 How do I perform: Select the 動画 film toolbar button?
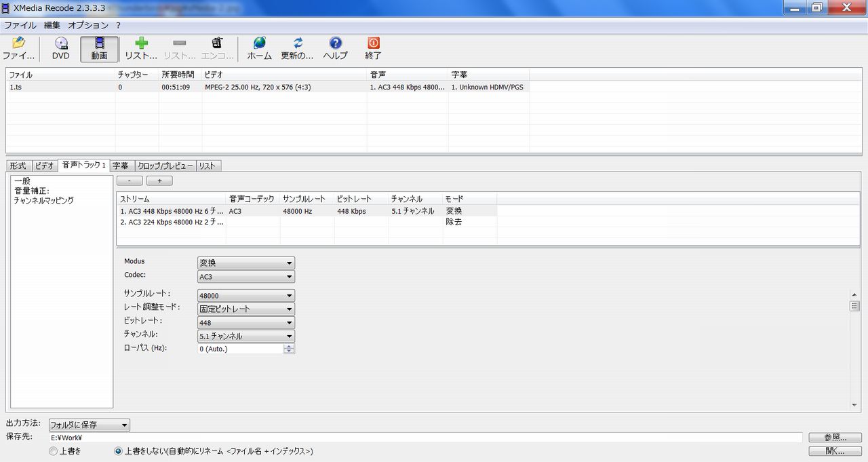coord(99,48)
